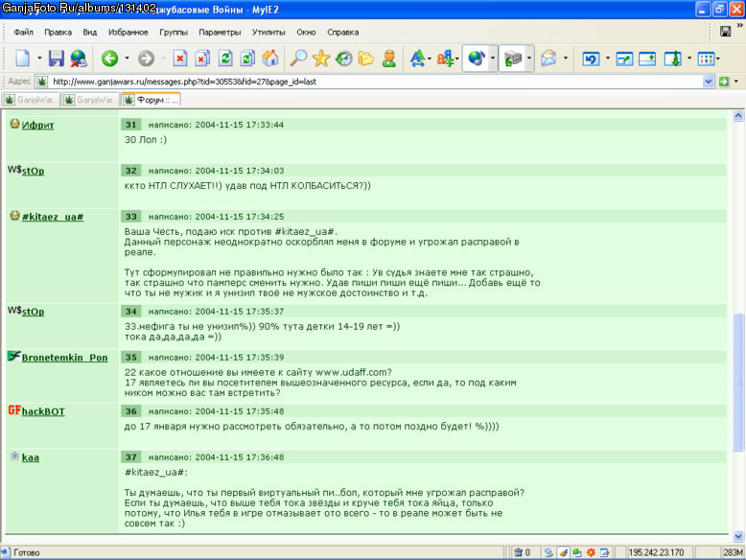Open hackBOT user profile link
Screen dimensions: 746x560
43,411
